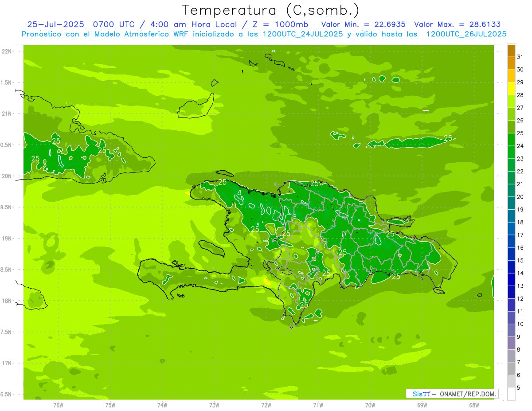The width and height of the screenshot is (532, 411).
Task: Click the "74W" longitude axis label
Action: tap(162, 405)
